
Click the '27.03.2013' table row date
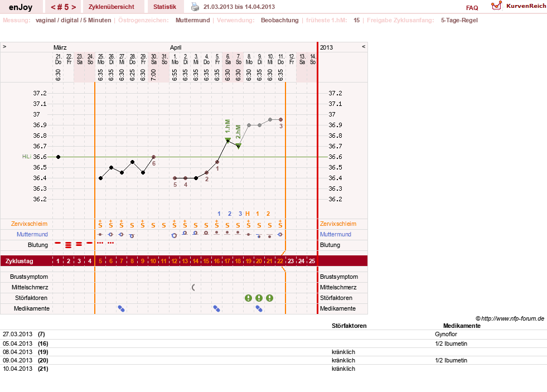tap(17, 334)
